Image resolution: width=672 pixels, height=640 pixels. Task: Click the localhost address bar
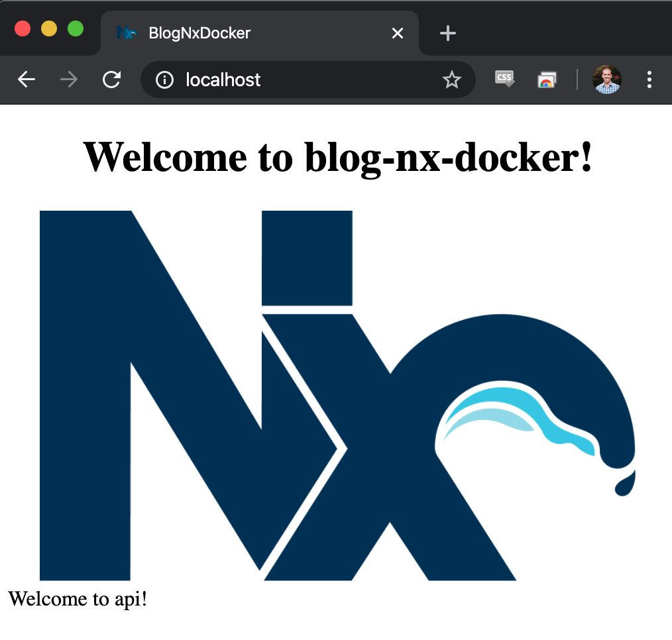coord(308,80)
